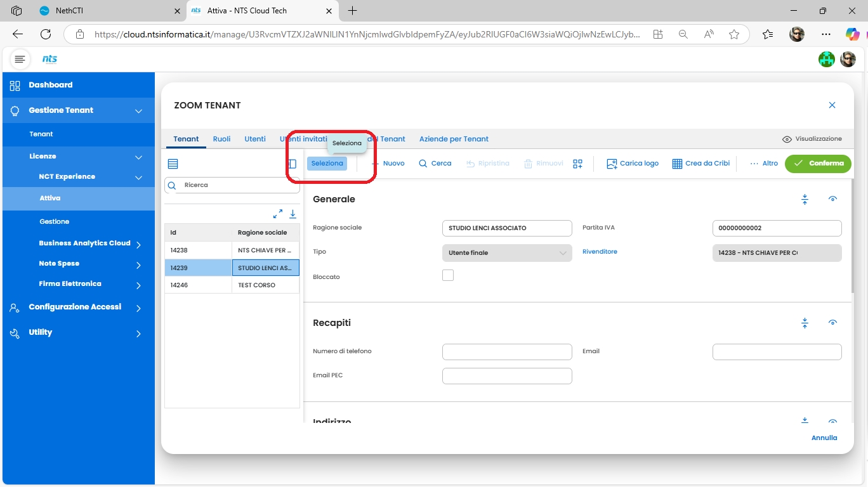This screenshot has height=487, width=868.
Task: Open the browser favorites list
Action: [x=768, y=34]
